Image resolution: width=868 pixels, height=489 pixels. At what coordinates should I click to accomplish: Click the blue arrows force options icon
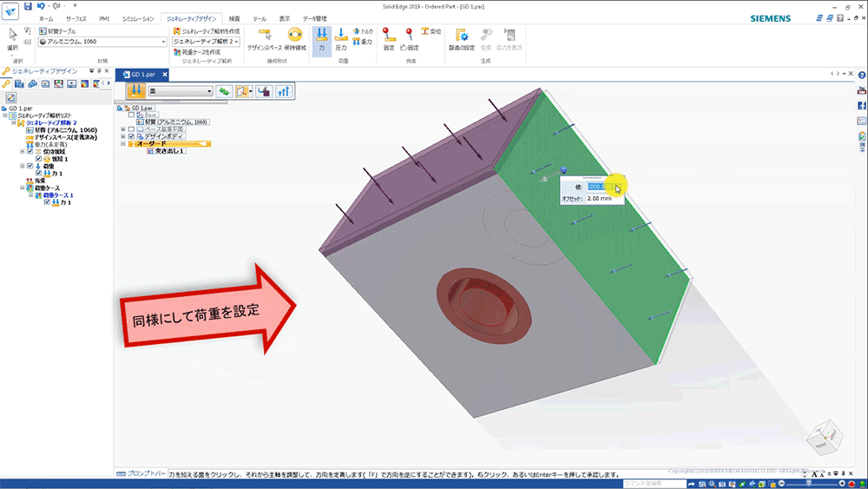point(284,91)
